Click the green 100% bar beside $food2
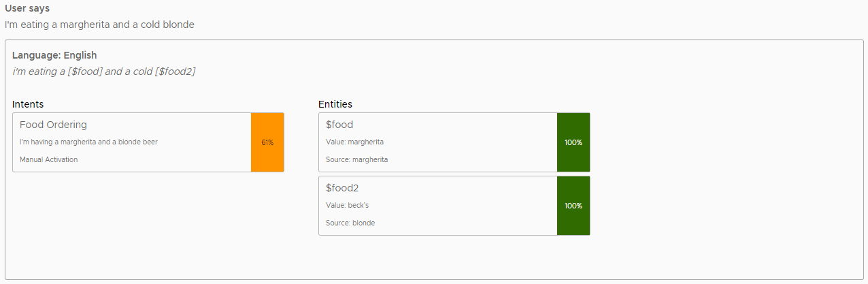This screenshot has width=868, height=284. (x=573, y=206)
